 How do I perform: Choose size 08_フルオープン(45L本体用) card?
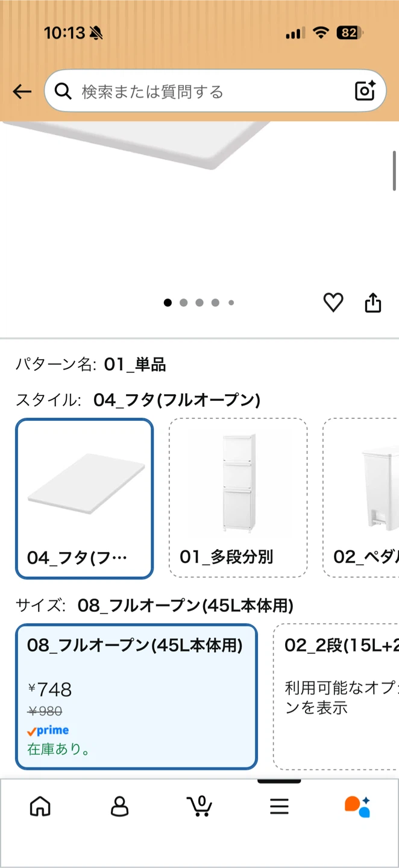tap(136, 697)
